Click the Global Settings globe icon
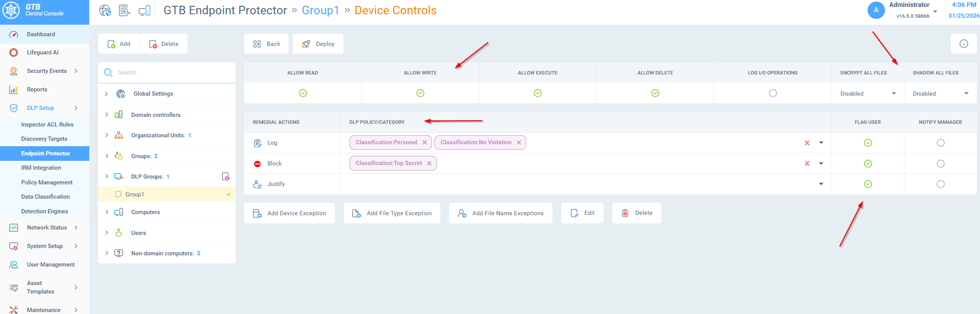Viewport: 980px width, 314px height. point(121,94)
